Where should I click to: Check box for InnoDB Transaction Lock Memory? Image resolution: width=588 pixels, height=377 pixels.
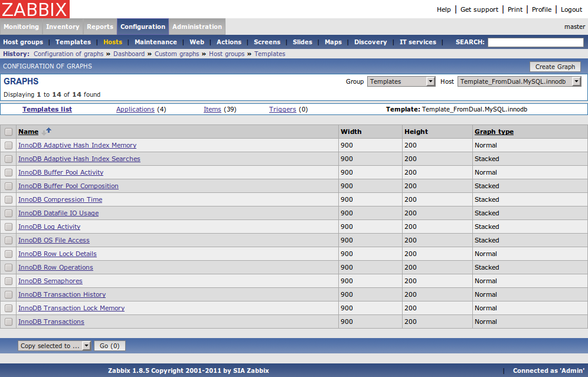9,309
